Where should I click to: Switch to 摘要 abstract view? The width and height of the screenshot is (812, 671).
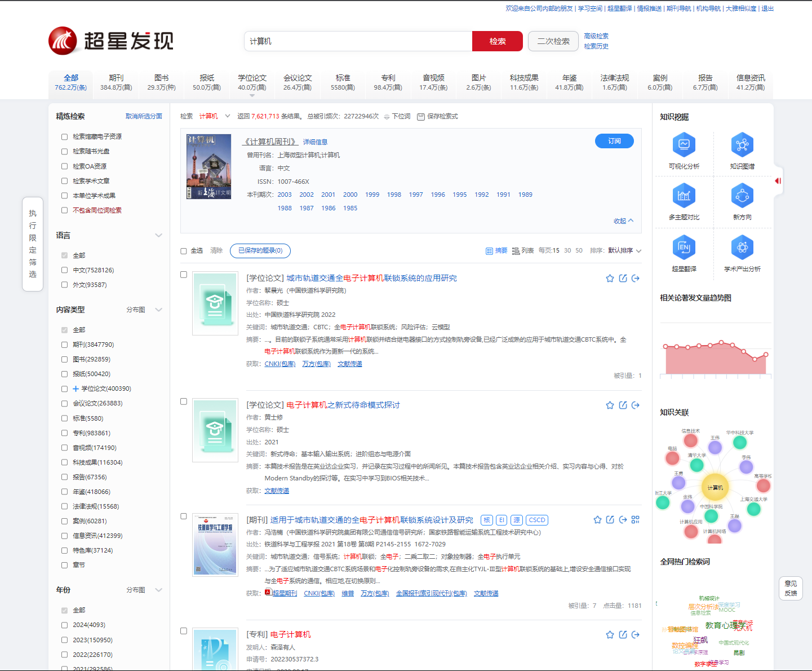(x=496, y=251)
